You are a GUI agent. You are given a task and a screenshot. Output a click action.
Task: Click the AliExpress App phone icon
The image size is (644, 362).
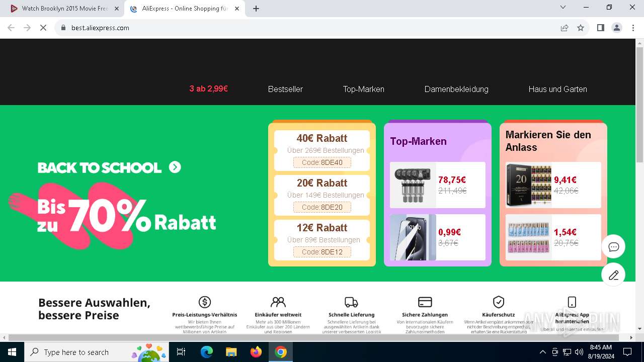pos(572,302)
